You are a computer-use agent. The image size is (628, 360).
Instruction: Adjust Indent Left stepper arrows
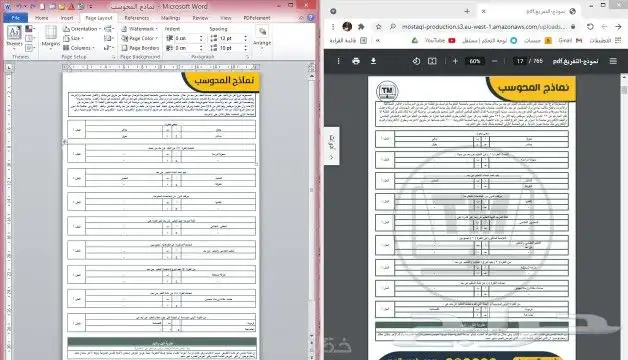click(x=201, y=38)
